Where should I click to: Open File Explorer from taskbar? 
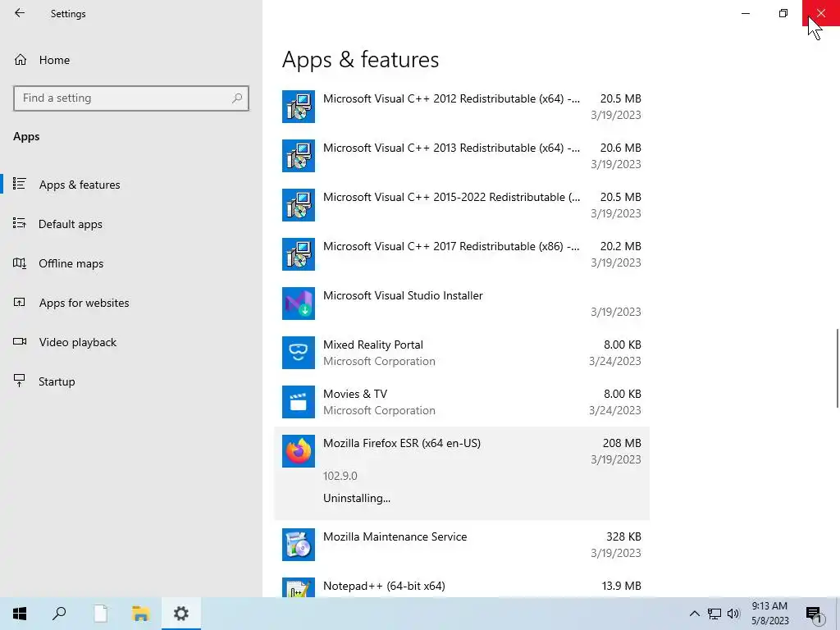[x=140, y=614]
